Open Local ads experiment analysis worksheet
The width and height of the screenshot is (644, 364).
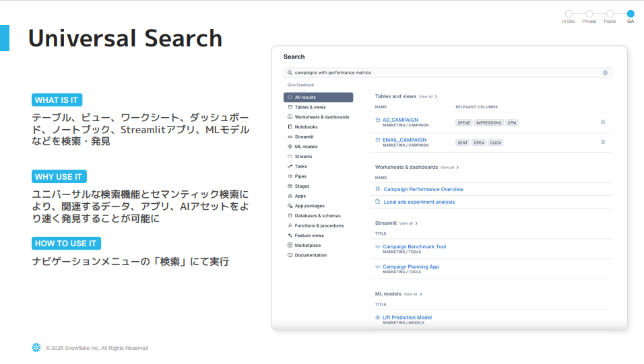coord(419,202)
